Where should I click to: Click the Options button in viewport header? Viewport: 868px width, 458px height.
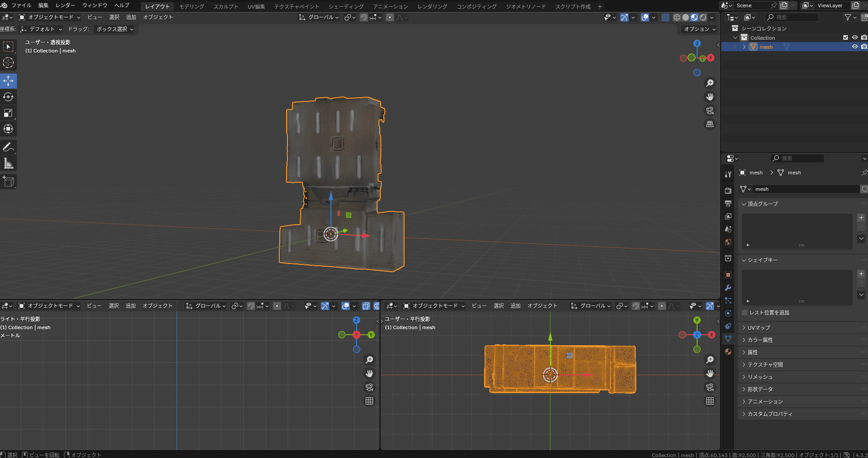[699, 29]
